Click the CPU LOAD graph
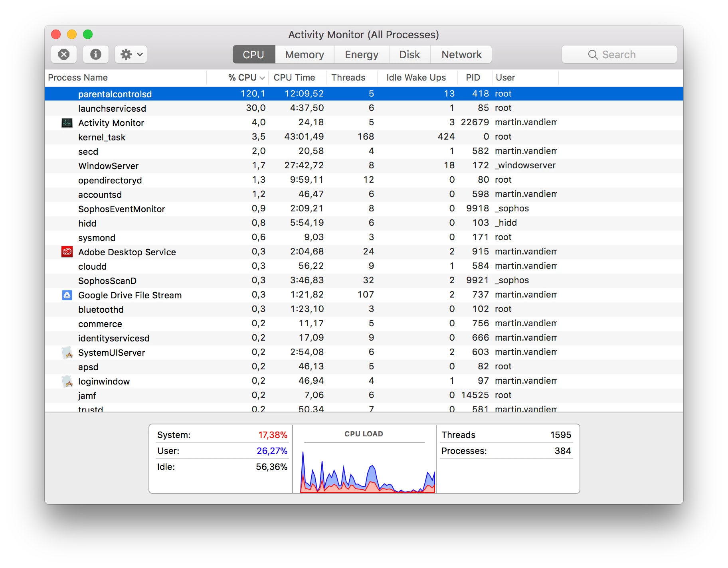Image resolution: width=728 pixels, height=568 pixels. [x=367, y=471]
